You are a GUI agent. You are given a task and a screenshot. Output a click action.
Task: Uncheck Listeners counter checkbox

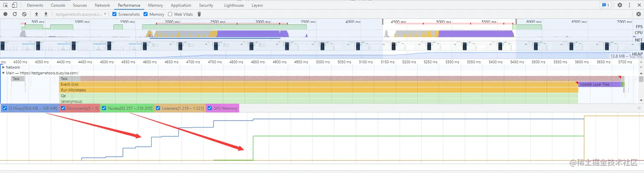tap(158, 108)
